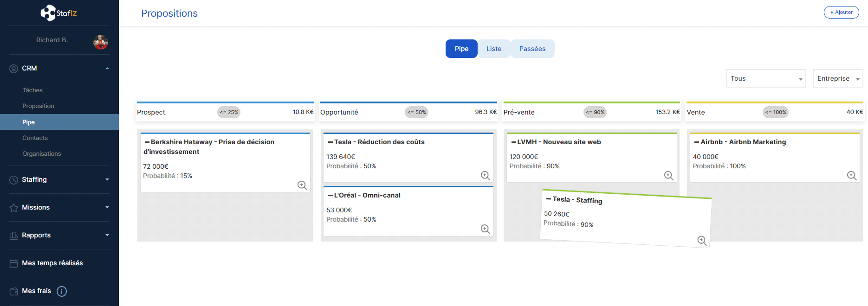Expand the Staffing menu section
868x306 pixels.
(x=107, y=179)
